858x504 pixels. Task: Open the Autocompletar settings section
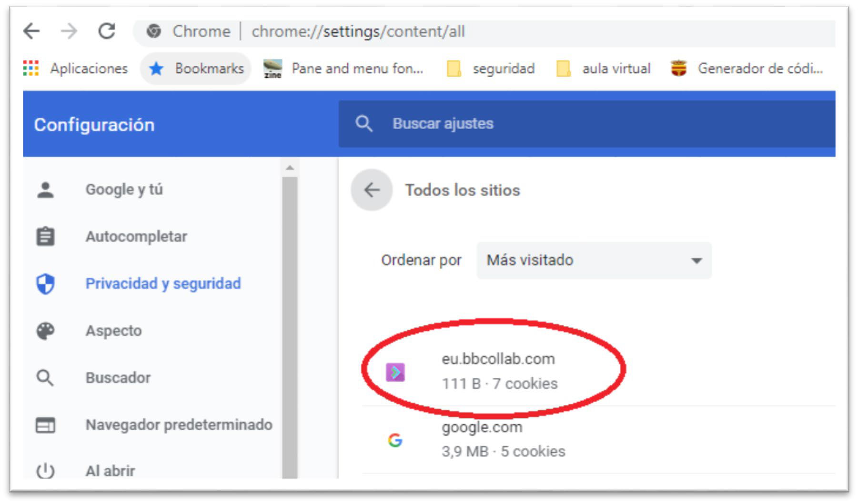point(136,236)
